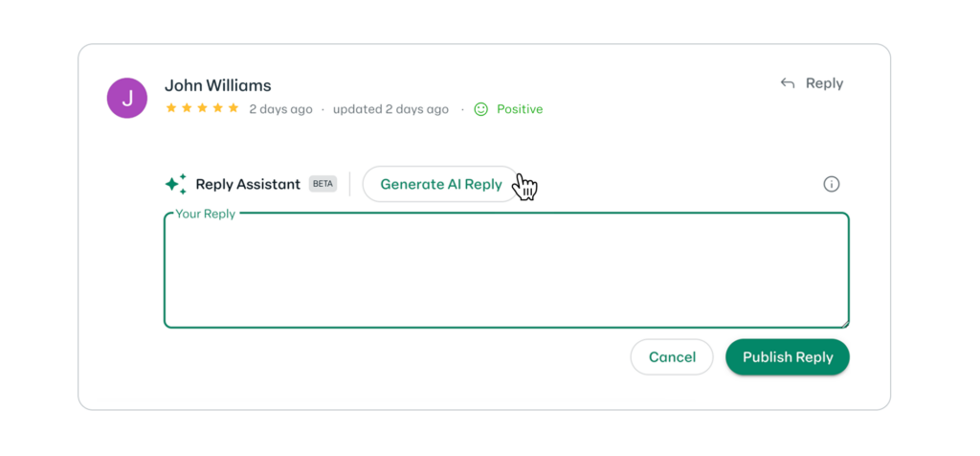The width and height of the screenshot is (980, 456).
Task: Click the purple J avatar circle
Action: [127, 99]
